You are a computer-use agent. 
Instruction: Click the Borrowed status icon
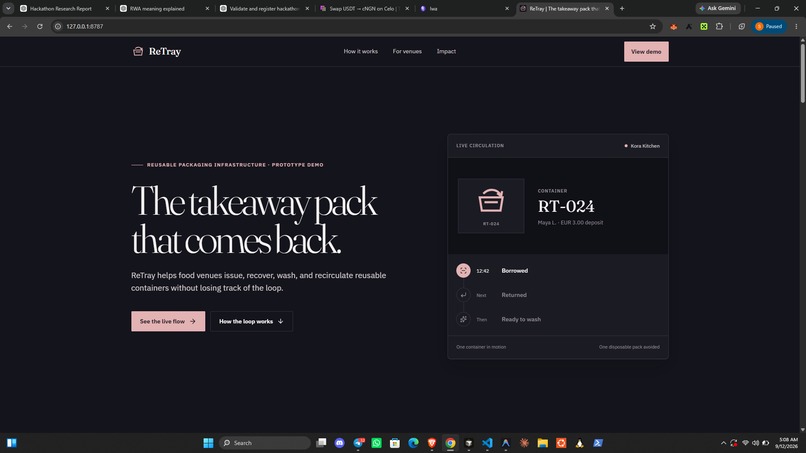point(463,270)
